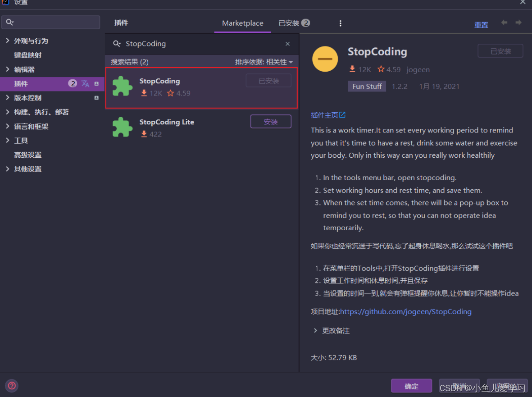Expand the 其他设置 settings group
Viewport: 532px width, 397px height.
8,169
